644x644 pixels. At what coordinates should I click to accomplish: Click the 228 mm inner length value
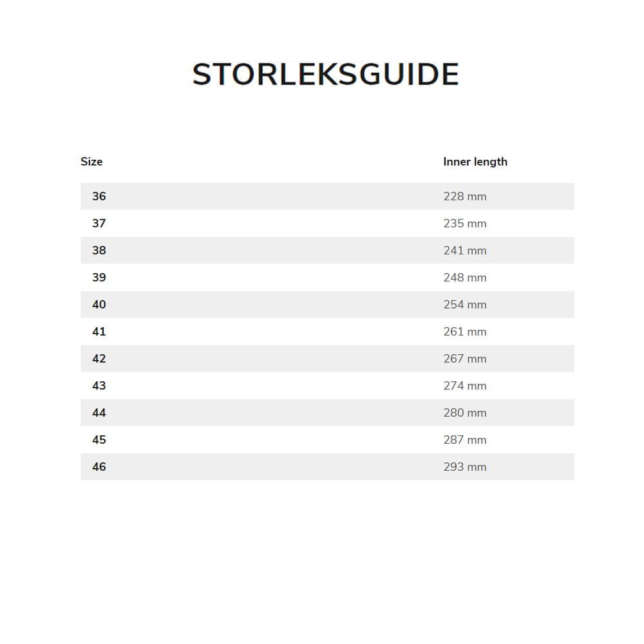[464, 196]
